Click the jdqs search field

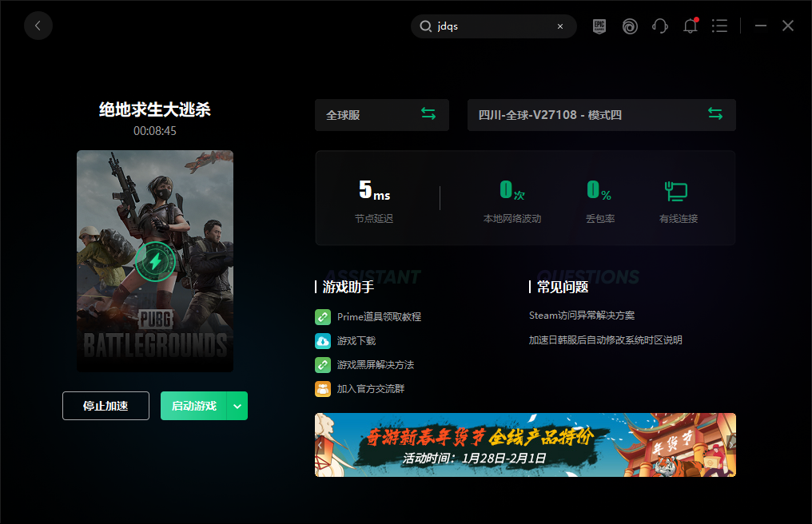click(x=494, y=26)
